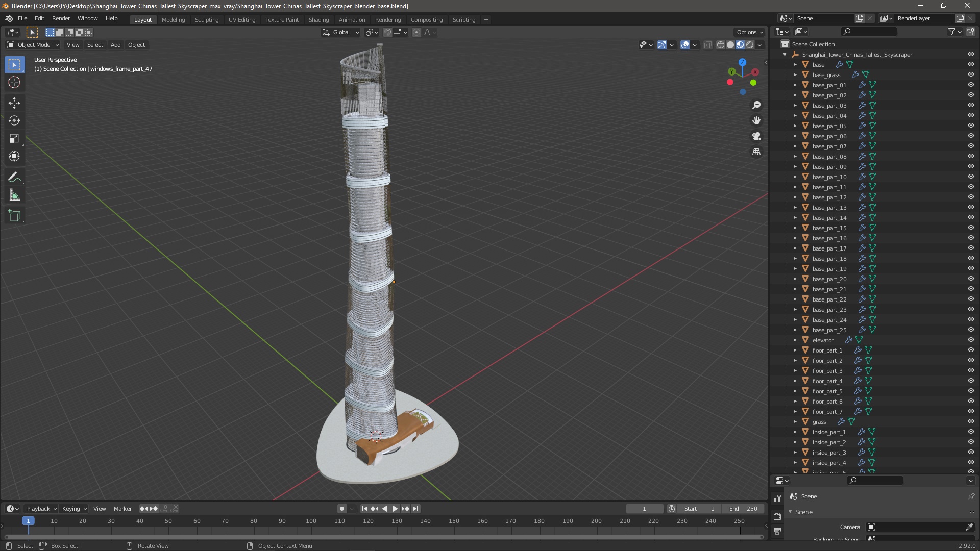Open viewport Options dropdown
This screenshot has height=551, width=980.
[x=749, y=32]
